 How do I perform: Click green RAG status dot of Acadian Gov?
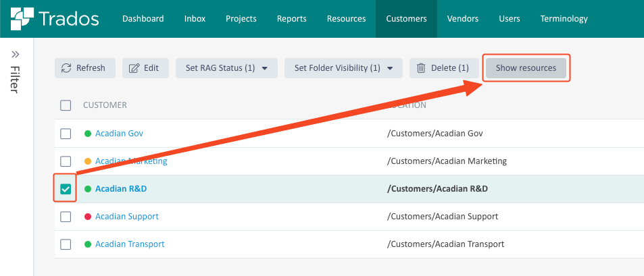click(87, 134)
